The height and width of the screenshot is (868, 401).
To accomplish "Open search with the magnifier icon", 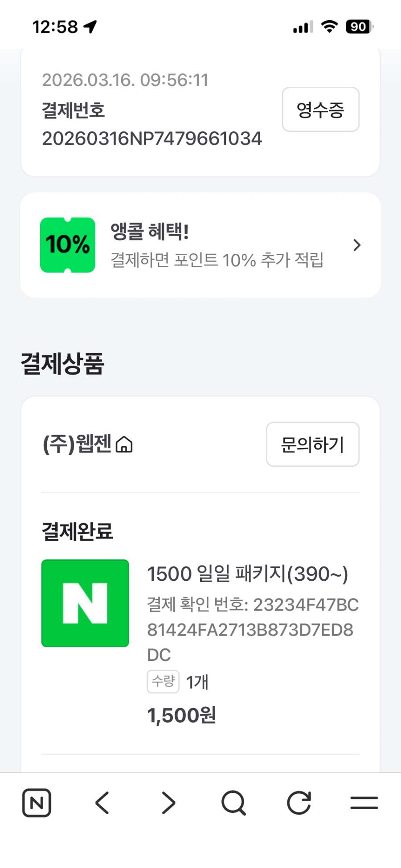I will (x=233, y=803).
